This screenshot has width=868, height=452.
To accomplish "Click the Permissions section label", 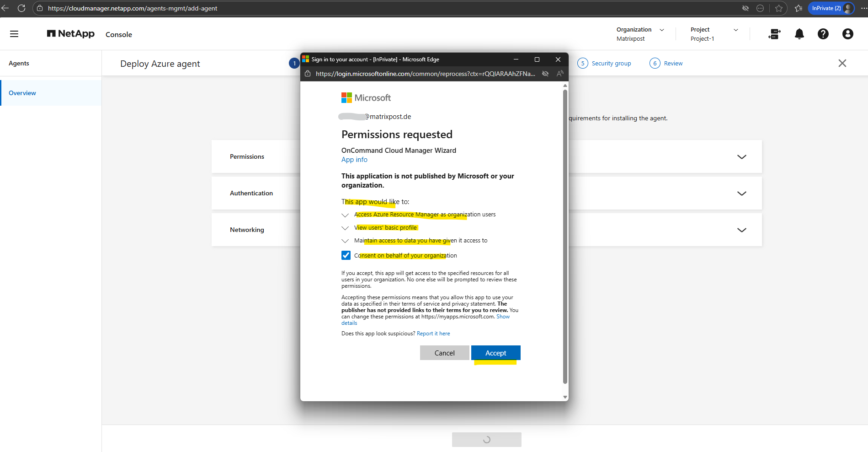I will [247, 156].
